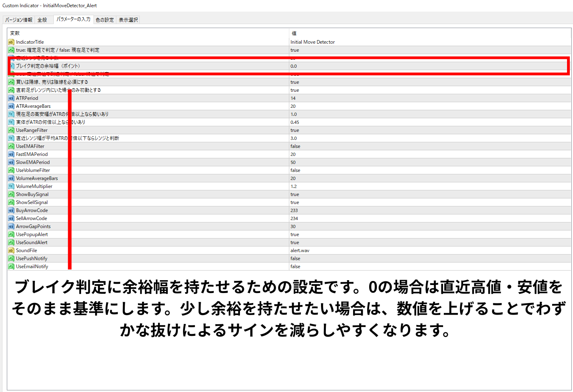Toggle the UsePopupAlert true value
Screen dimensions: 573x392
click(x=295, y=234)
